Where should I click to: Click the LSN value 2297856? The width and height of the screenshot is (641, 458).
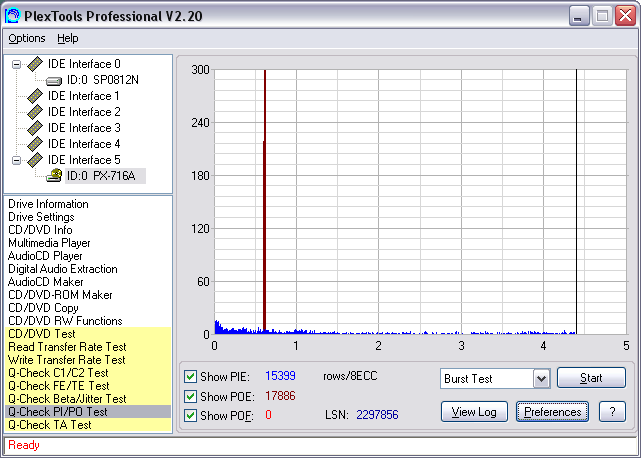coord(377,415)
